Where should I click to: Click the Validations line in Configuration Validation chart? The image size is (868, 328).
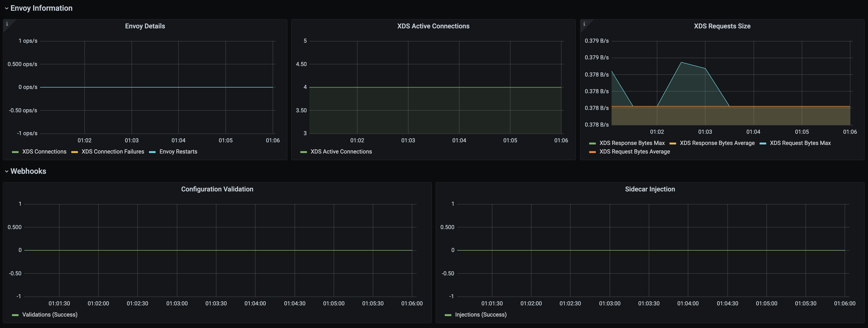[x=218, y=250]
